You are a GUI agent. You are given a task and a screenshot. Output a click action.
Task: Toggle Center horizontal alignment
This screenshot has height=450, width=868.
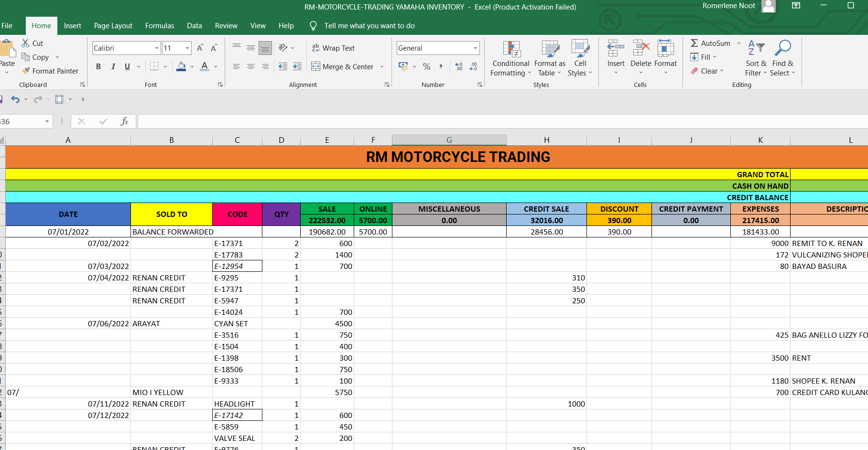(x=251, y=66)
